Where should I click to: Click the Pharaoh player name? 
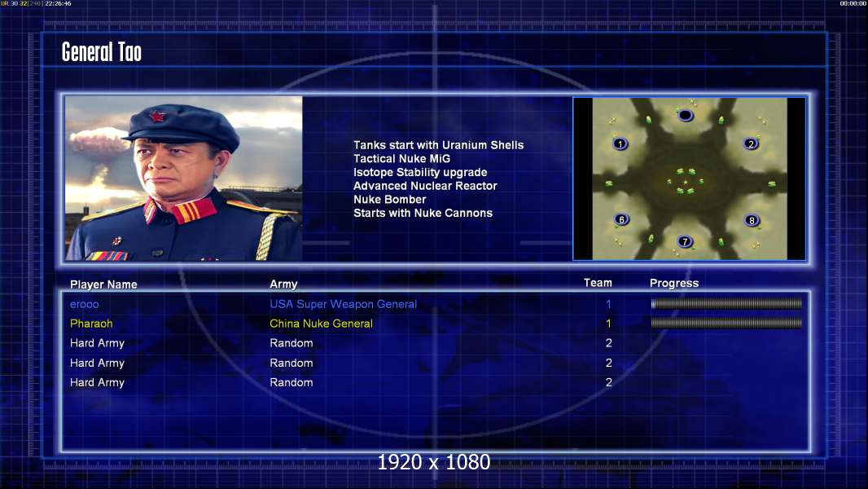tap(91, 324)
